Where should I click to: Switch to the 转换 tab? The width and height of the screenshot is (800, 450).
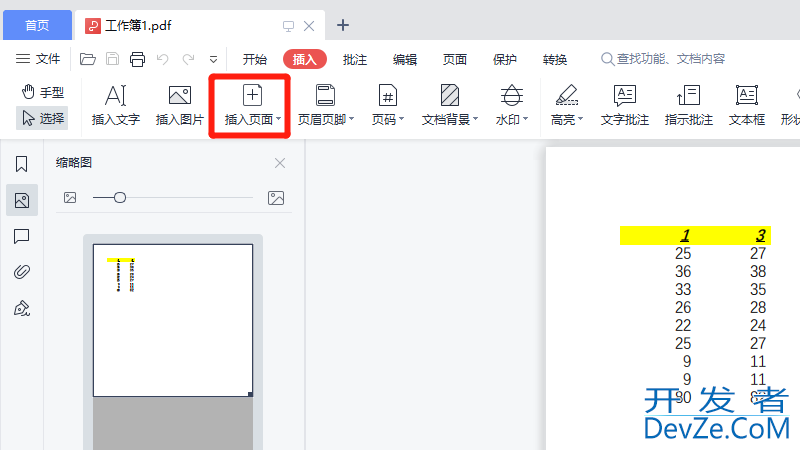pyautogui.click(x=555, y=59)
